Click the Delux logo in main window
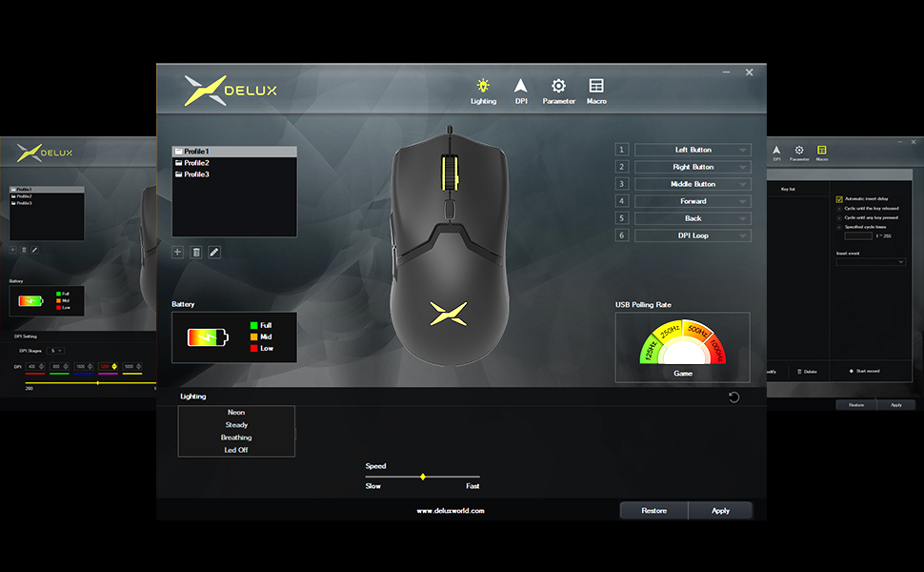Image resolution: width=924 pixels, height=572 pixels. click(231, 91)
